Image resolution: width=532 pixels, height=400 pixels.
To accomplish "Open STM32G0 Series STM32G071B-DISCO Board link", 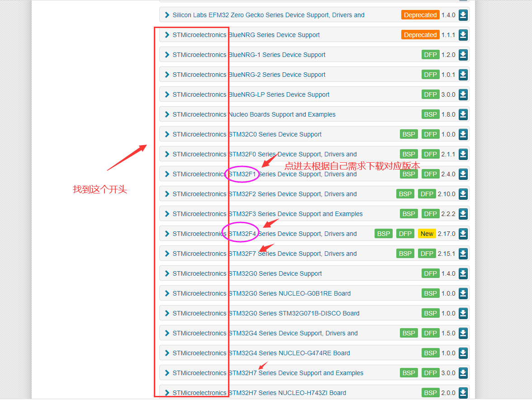I will tap(266, 313).
